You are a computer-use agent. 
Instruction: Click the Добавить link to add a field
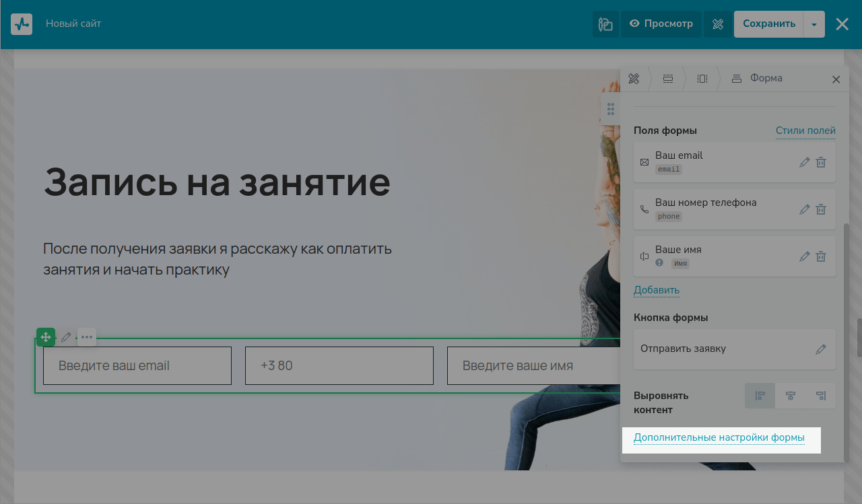[x=656, y=290]
